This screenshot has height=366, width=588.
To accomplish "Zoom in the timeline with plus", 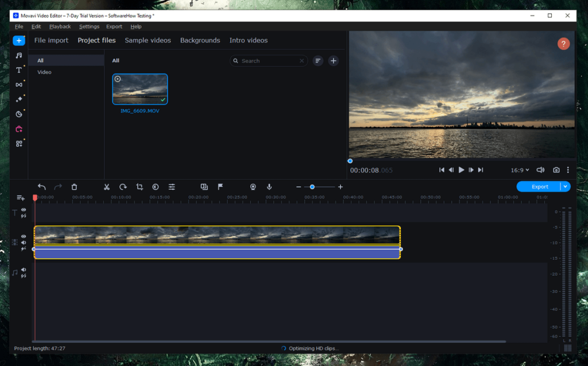I will (340, 187).
